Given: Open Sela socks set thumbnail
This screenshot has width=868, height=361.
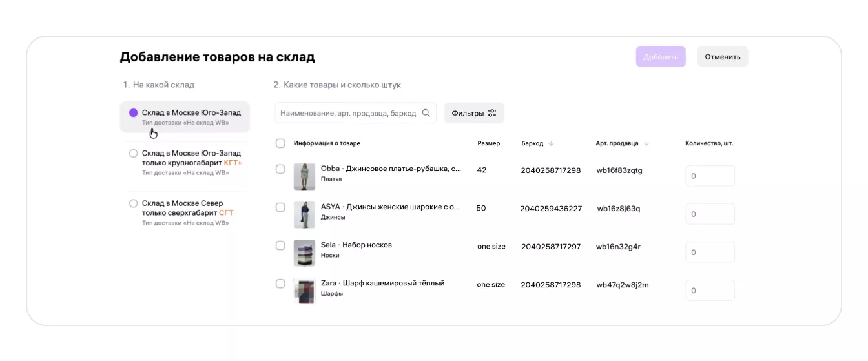Looking at the screenshot, I should point(304,253).
